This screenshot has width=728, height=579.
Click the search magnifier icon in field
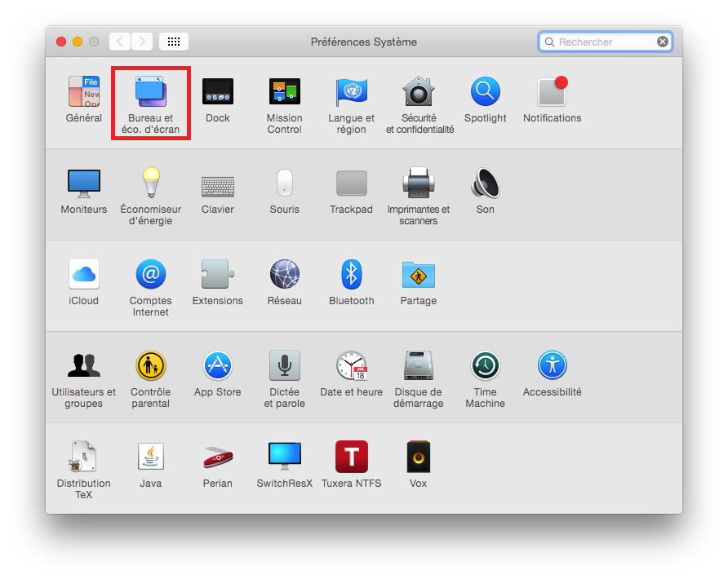point(550,42)
